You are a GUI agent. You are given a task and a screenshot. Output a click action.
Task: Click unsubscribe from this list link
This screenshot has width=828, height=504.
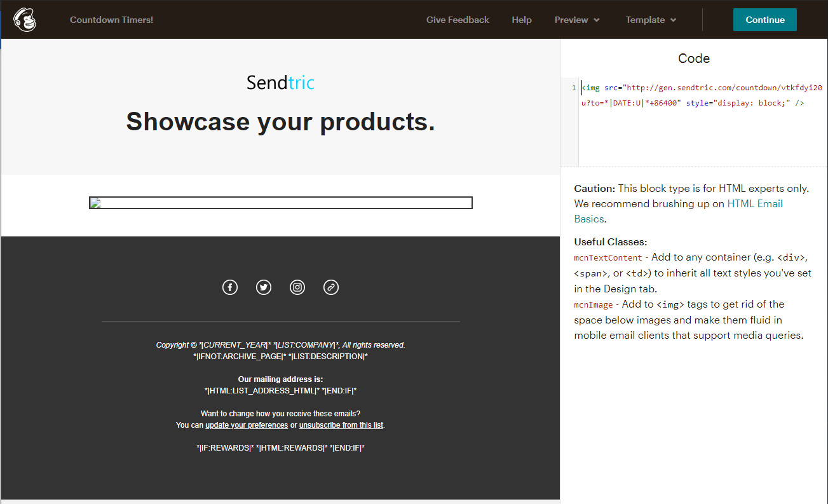click(341, 425)
